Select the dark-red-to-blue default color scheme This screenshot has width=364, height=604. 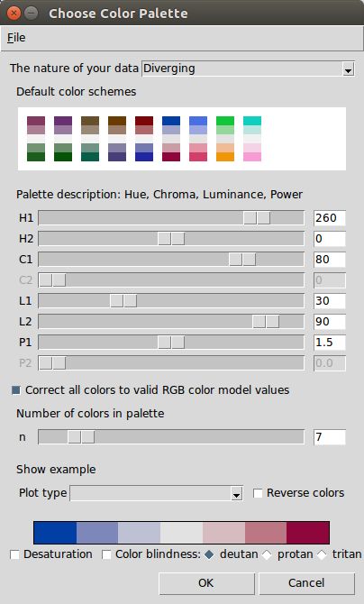click(144, 139)
